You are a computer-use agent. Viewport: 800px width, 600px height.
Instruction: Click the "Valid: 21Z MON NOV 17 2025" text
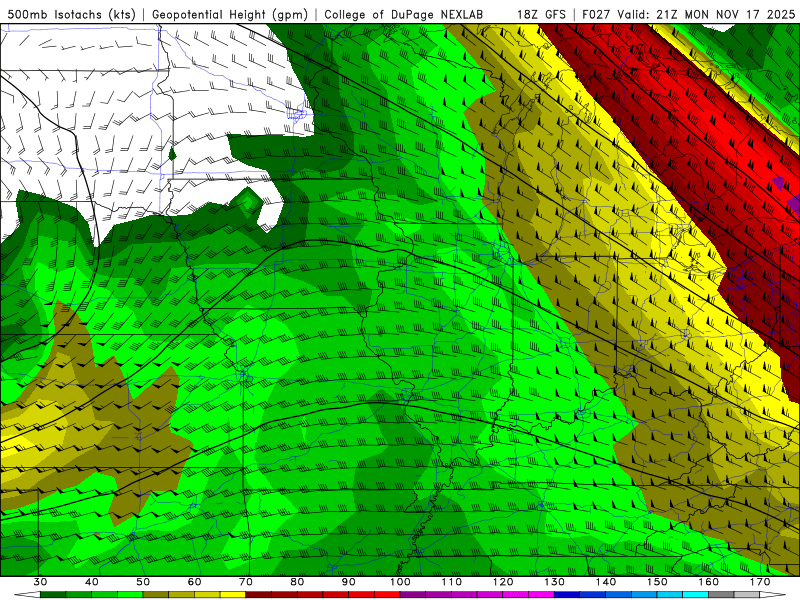pos(706,14)
